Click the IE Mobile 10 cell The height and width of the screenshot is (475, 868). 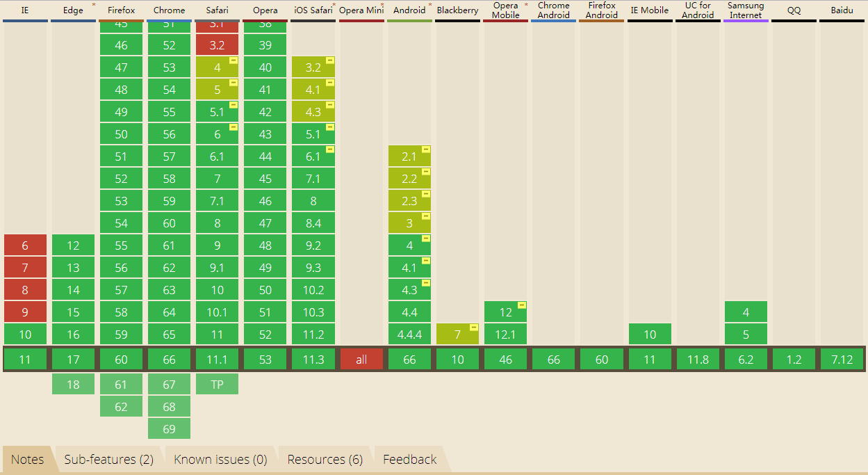click(x=650, y=335)
